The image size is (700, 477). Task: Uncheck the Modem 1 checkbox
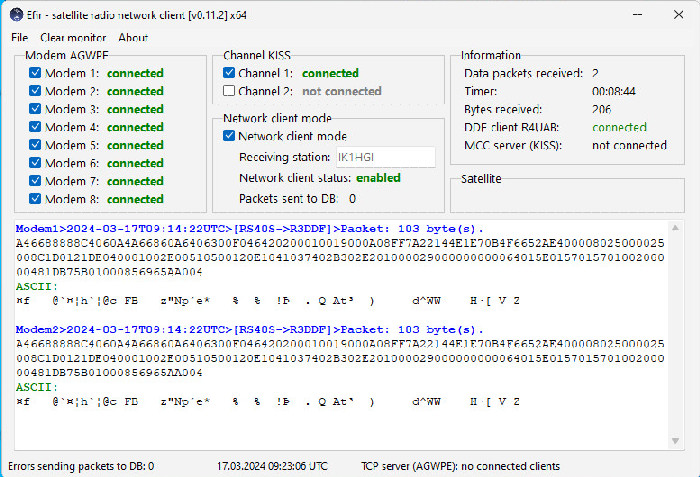coord(35,73)
